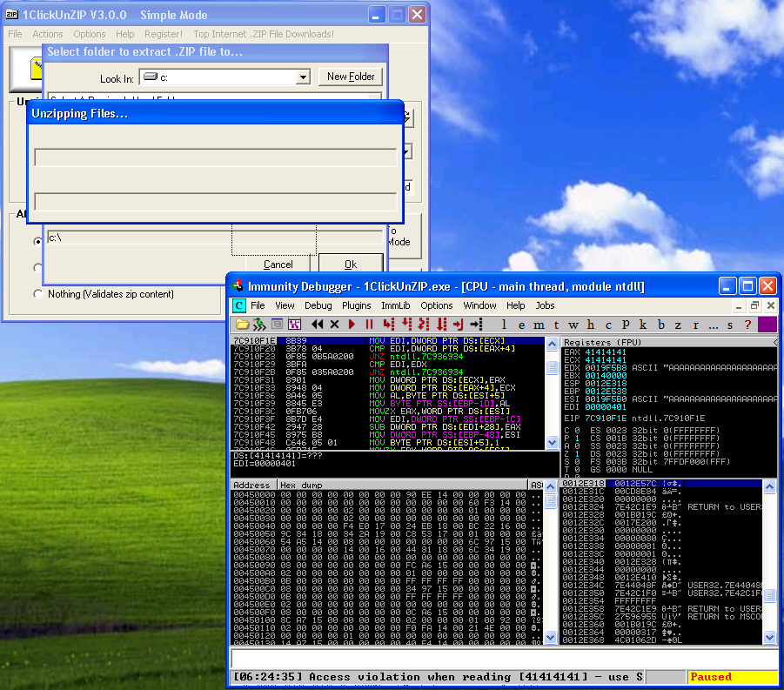
Task: Click the Trace over toolbar icon
Action: point(441,325)
